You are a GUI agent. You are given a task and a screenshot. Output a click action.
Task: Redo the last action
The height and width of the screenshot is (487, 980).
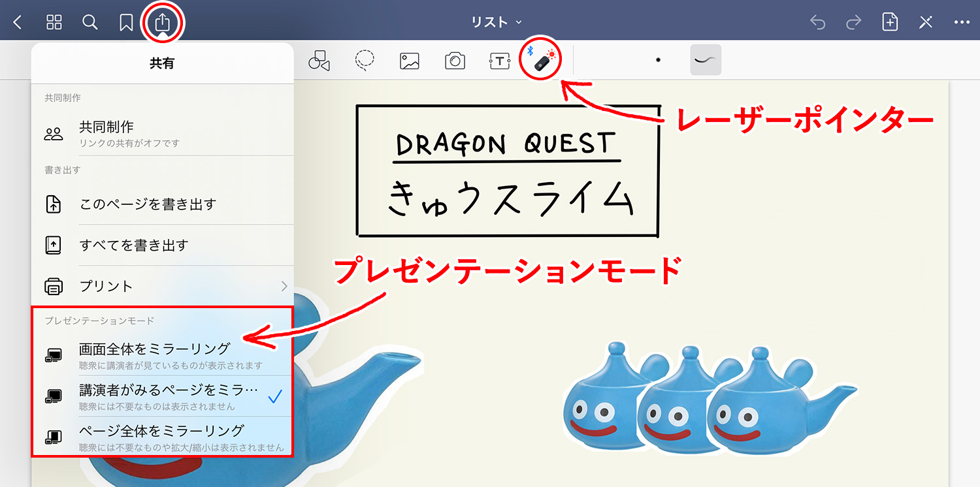tap(853, 23)
